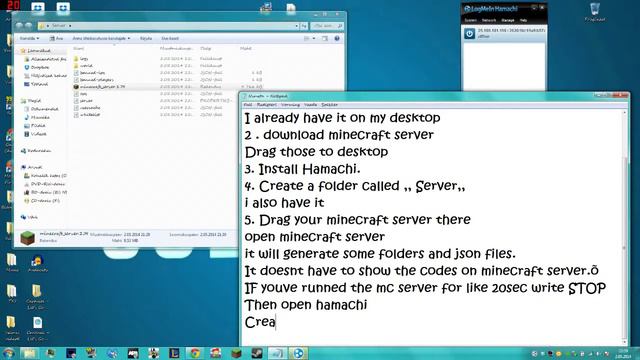Click the Notepad scrollbar up arrow

point(624,113)
